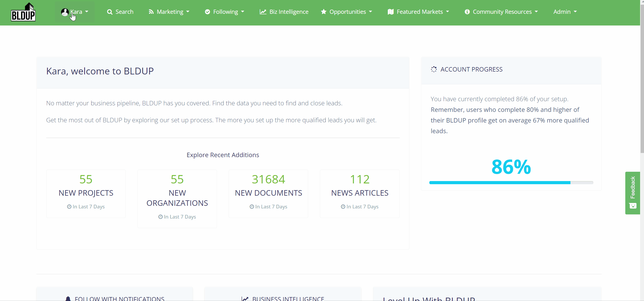Click the account progress bar
The height and width of the screenshot is (301, 644).
coord(511,183)
